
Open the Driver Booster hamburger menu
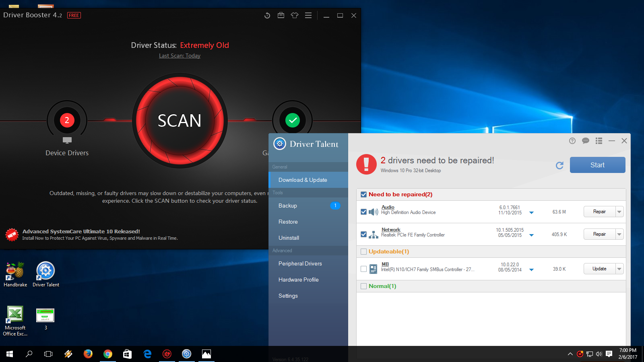(x=308, y=15)
